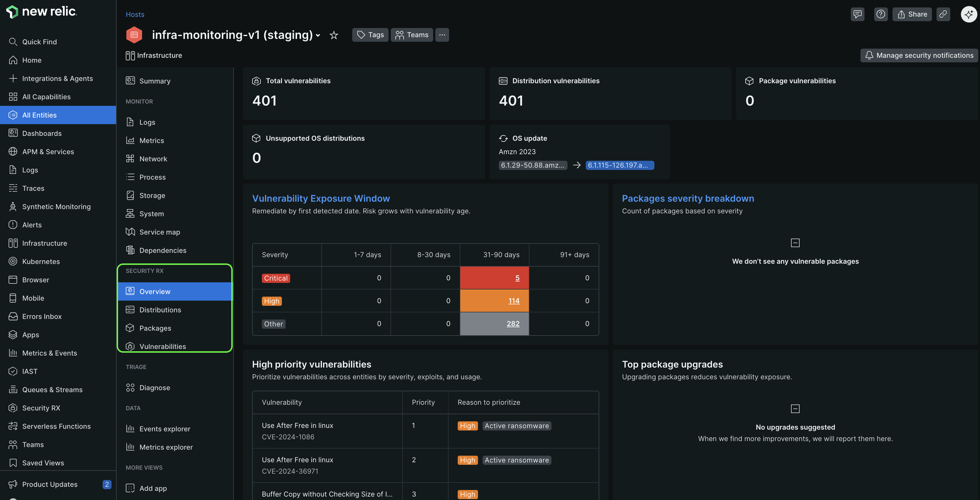Viewport: 980px width, 500px height.
Task: Open the Hosts breadcrumb link
Action: click(135, 14)
